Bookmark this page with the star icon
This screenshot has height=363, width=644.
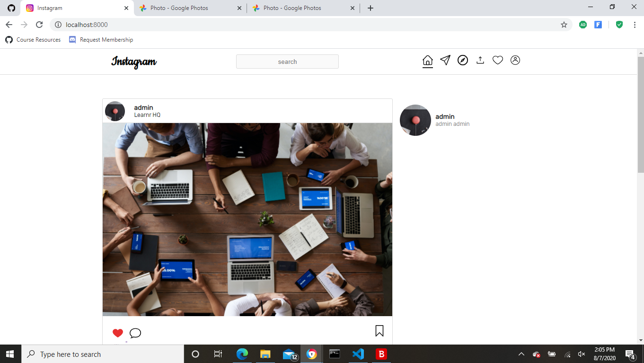tap(564, 25)
